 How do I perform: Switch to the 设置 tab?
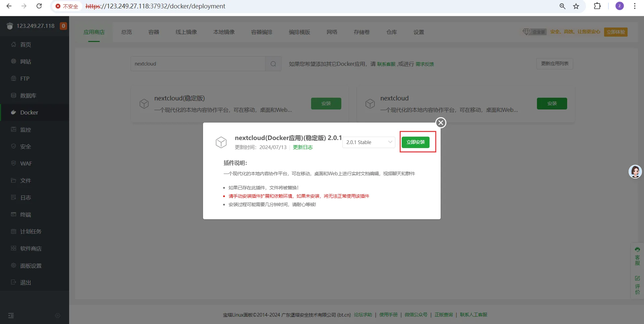pos(419,32)
